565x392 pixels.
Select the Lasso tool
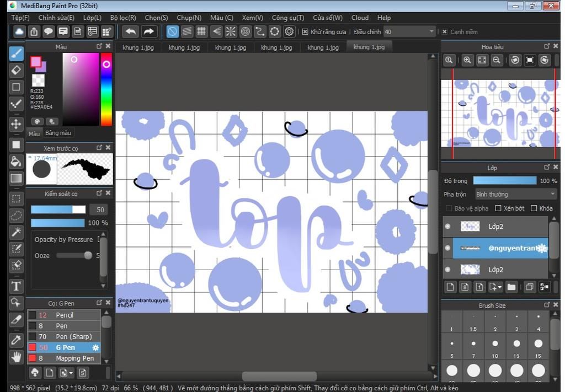point(16,215)
